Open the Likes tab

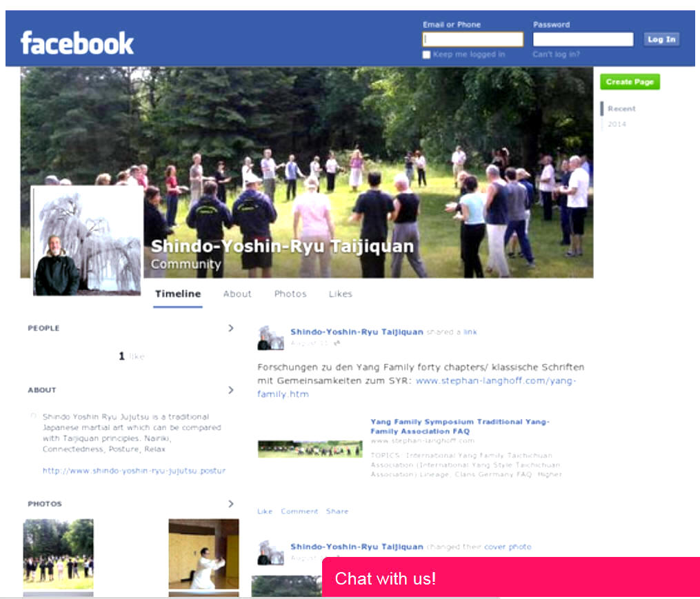341,294
